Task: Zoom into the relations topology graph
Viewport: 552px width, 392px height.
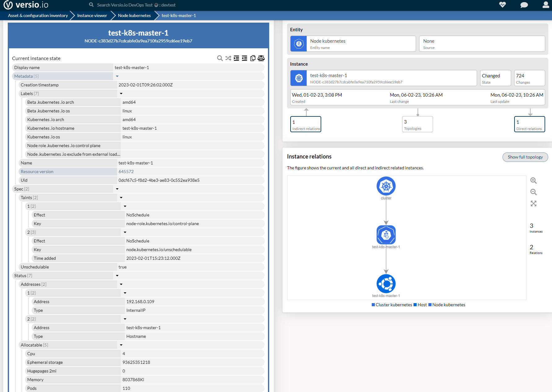Action: [533, 181]
